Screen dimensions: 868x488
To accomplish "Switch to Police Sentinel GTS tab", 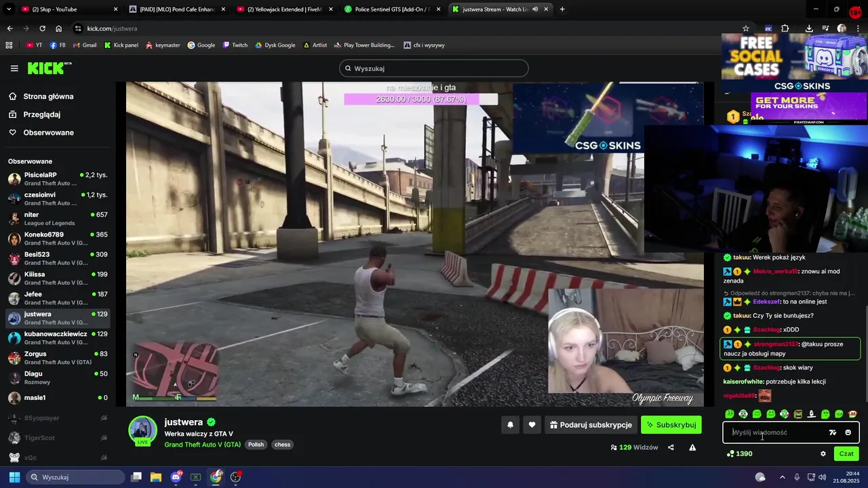I will (393, 9).
